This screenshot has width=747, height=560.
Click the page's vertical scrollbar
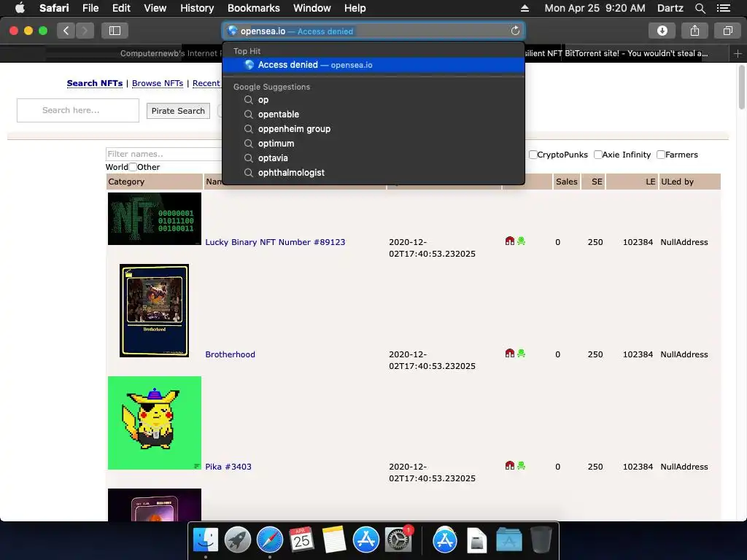[741, 87]
